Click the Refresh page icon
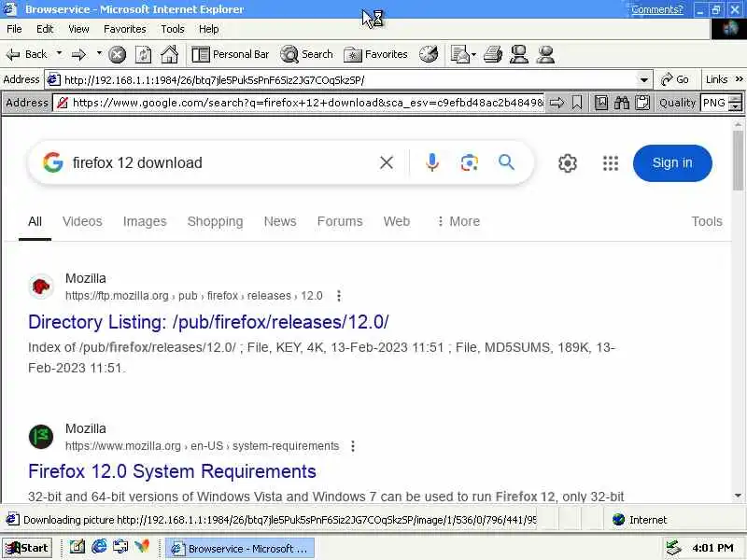Image resolution: width=747 pixels, height=560 pixels. pos(144,55)
